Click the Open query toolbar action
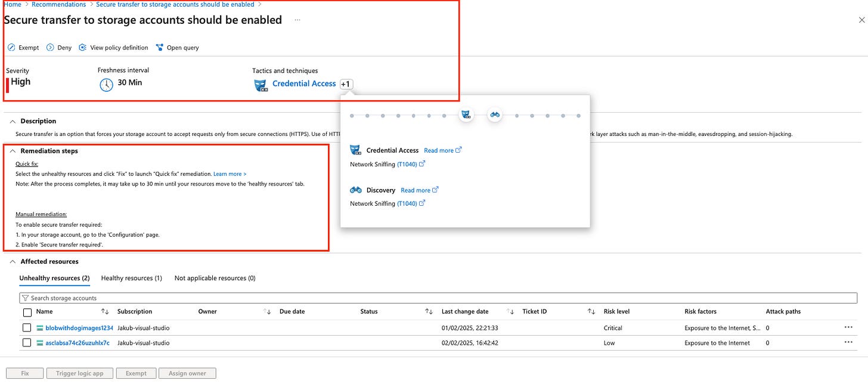Image resolution: width=868 pixels, height=387 pixels. click(177, 48)
